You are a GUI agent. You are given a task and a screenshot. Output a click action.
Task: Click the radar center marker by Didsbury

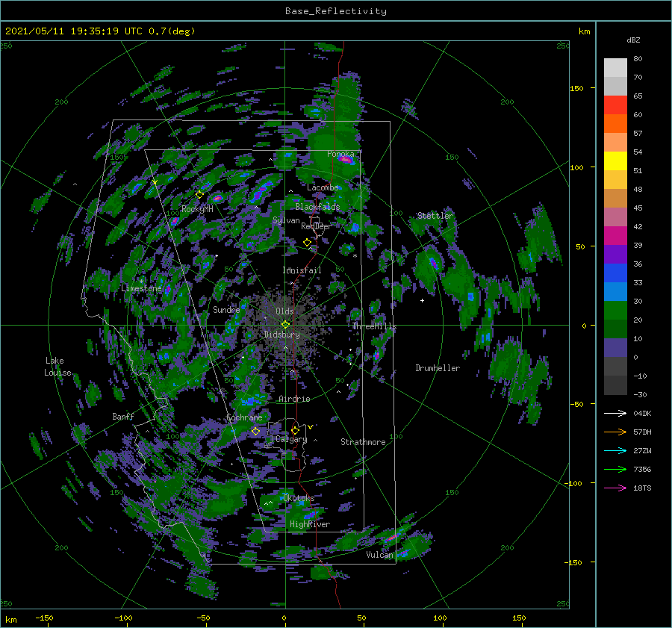[285, 325]
